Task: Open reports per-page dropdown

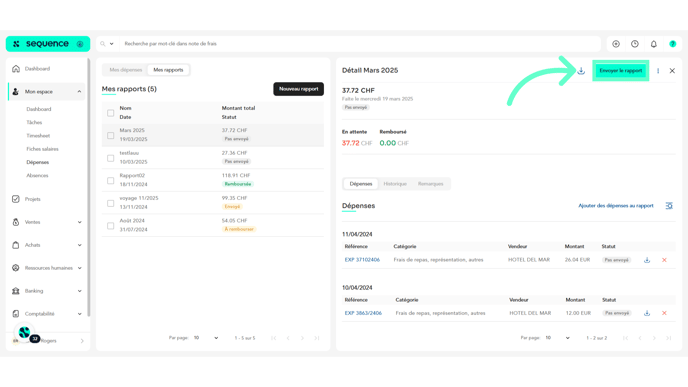Action: [206, 338]
